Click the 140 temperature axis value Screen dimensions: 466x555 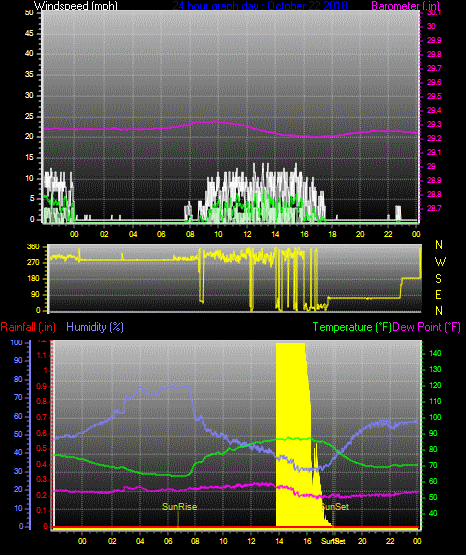tap(435, 353)
